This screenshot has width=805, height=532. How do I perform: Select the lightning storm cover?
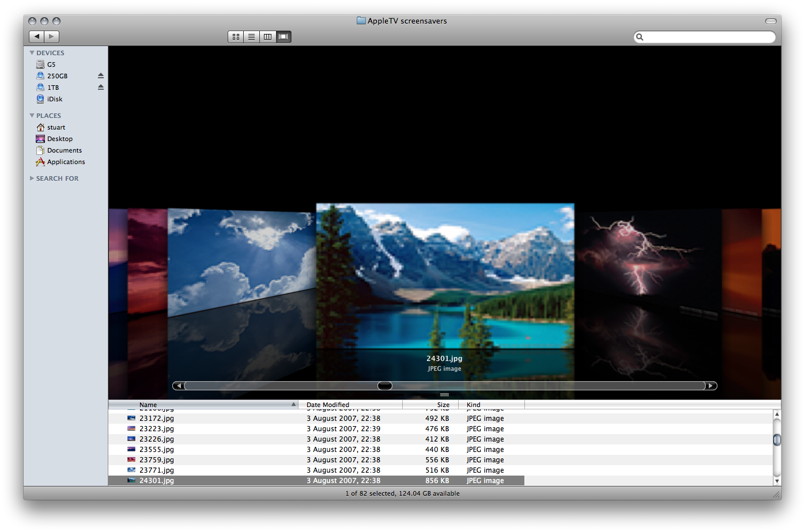[648, 261]
